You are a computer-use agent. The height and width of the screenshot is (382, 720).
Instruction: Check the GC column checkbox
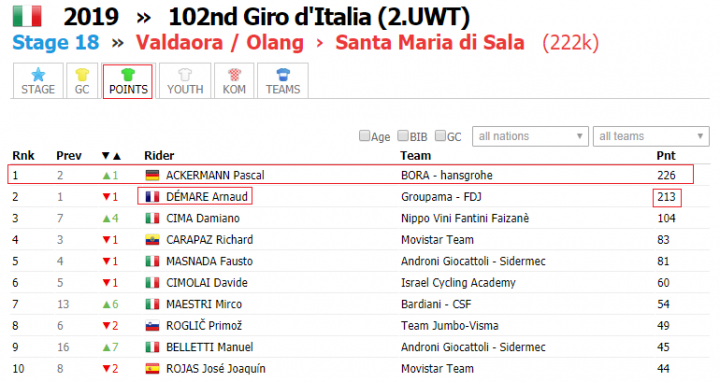pos(440,135)
